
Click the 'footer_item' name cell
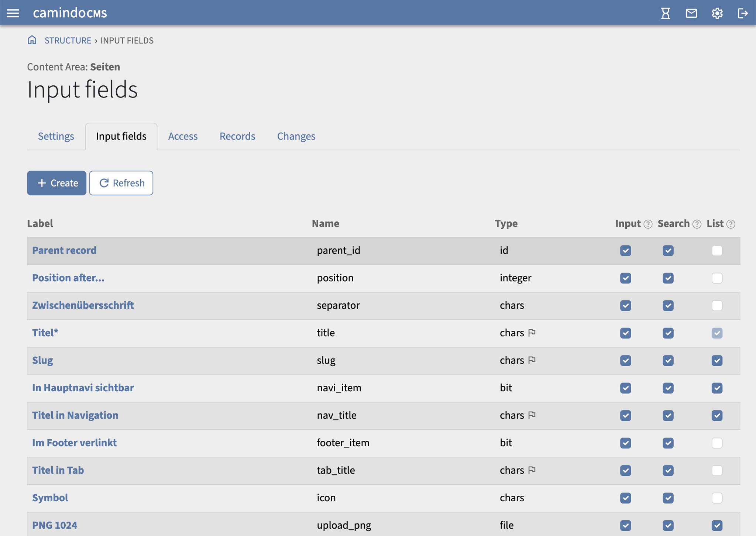click(343, 443)
